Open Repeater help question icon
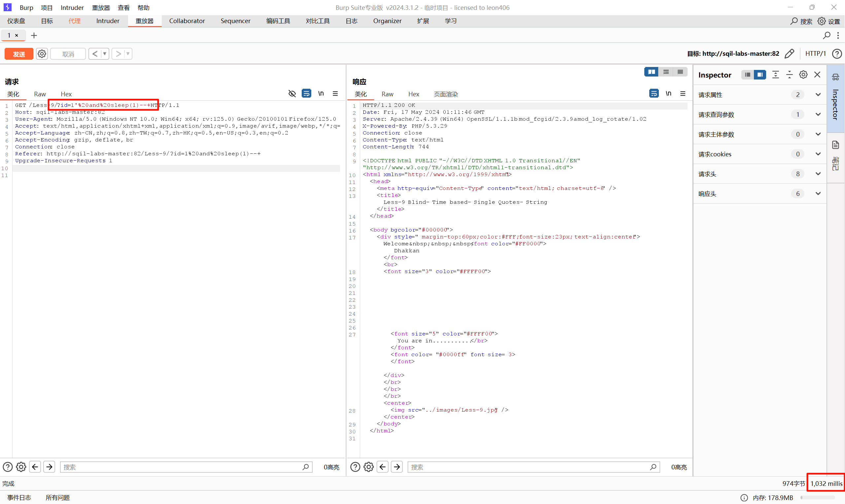Screen dimensions: 845x504 click(x=837, y=54)
